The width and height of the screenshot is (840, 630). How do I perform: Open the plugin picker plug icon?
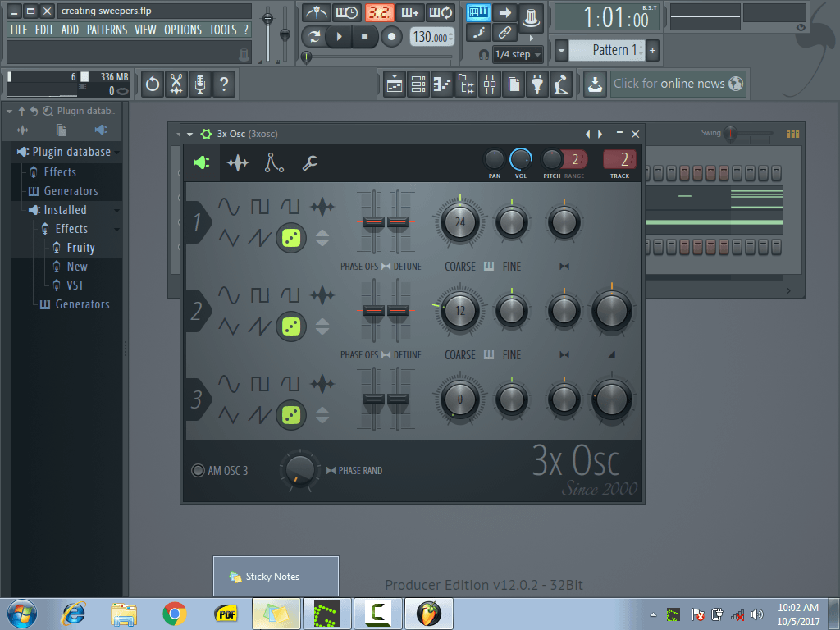click(x=537, y=84)
